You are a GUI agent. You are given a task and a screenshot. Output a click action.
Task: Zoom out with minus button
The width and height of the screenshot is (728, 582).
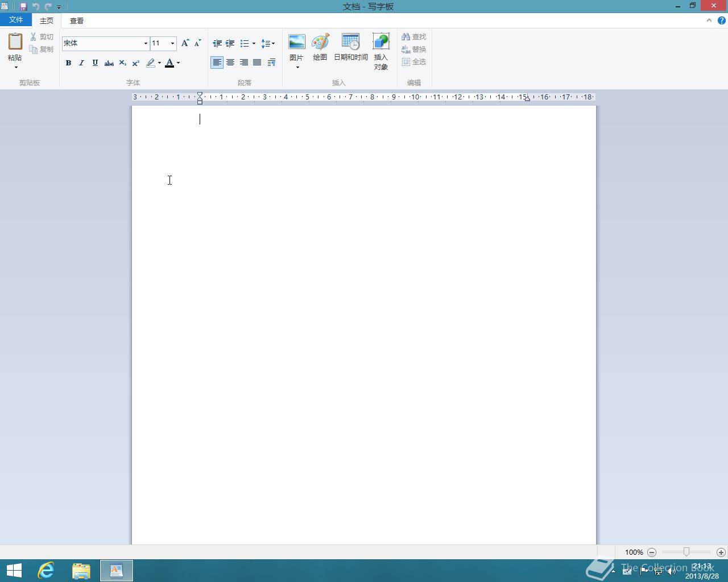(652, 552)
